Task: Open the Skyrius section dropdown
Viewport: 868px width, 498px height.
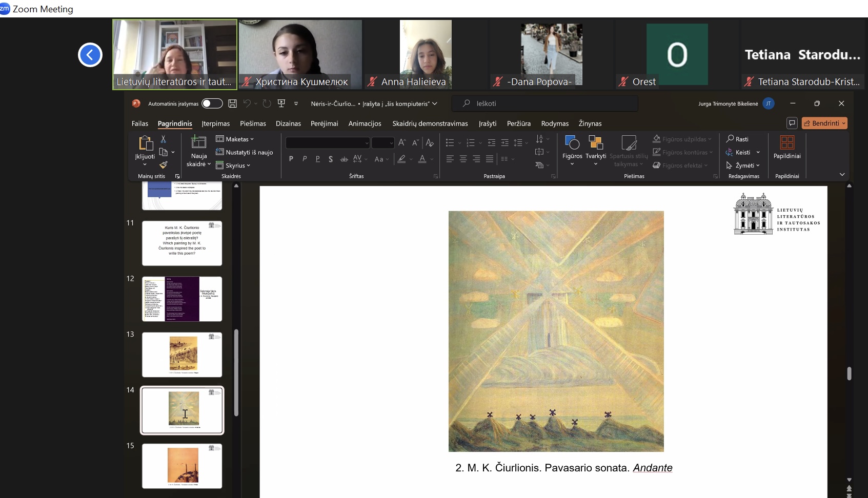Action: coord(233,165)
